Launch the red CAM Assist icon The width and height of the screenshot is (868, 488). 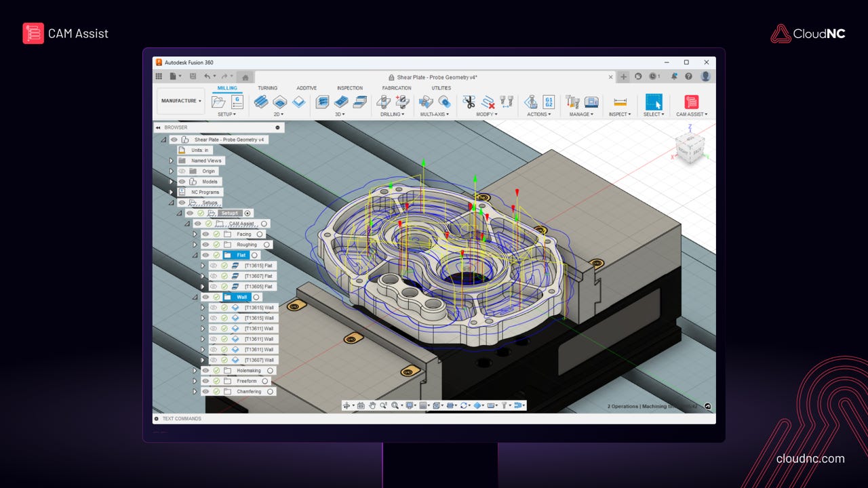[692, 102]
